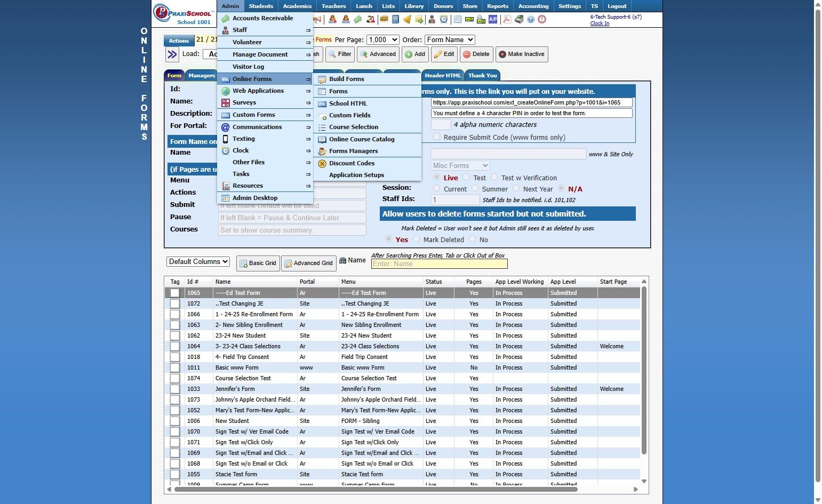Choose Discount Codes from submenu
This screenshot has width=822, height=504.
368,163
